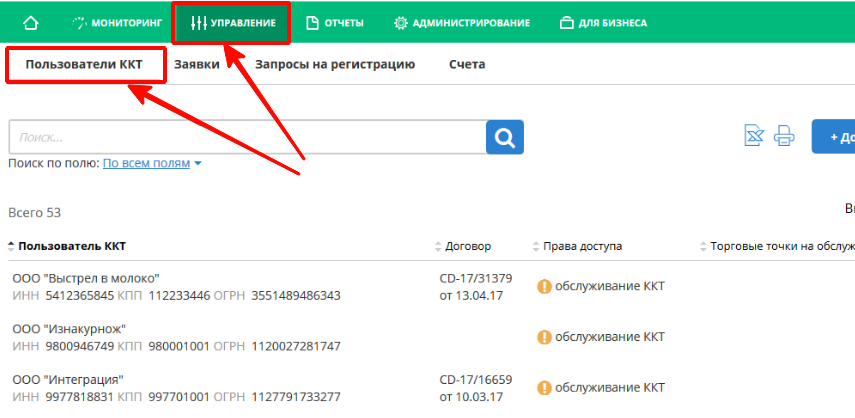Viewport: 855px width, 418px height.
Task: Open the Для бизнеса menu
Action: click(604, 23)
